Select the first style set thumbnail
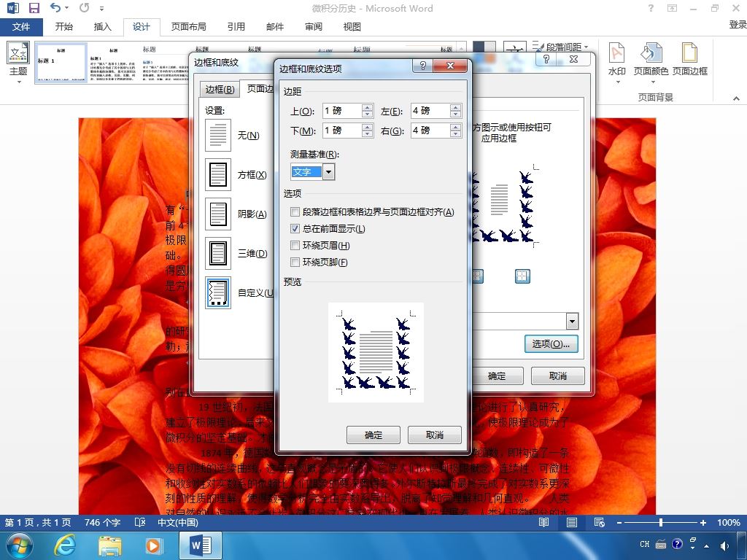This screenshot has height=560, width=747. [x=61, y=63]
